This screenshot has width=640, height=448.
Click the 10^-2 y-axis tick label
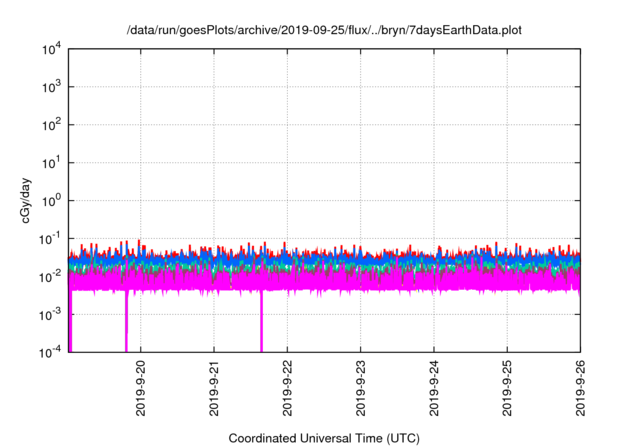pyautogui.click(x=50, y=277)
